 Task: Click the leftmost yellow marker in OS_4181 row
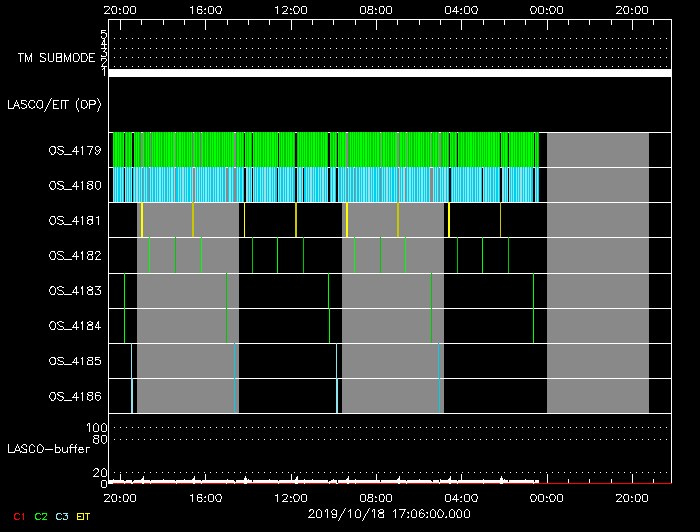[142, 220]
